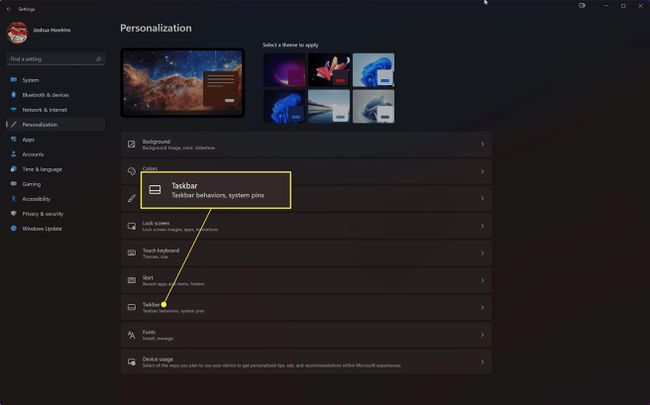
Task: Click the Taskbar row icon
Action: [x=131, y=307]
